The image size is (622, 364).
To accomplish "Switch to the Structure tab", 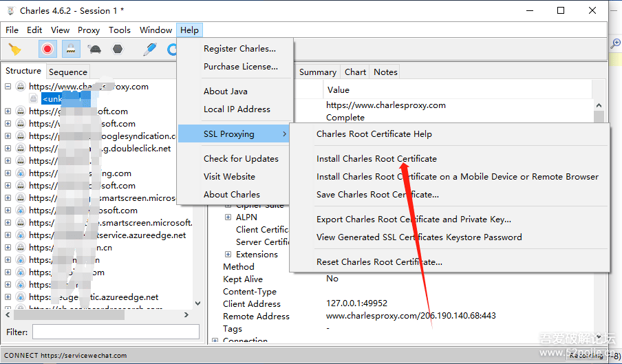I will (x=23, y=71).
